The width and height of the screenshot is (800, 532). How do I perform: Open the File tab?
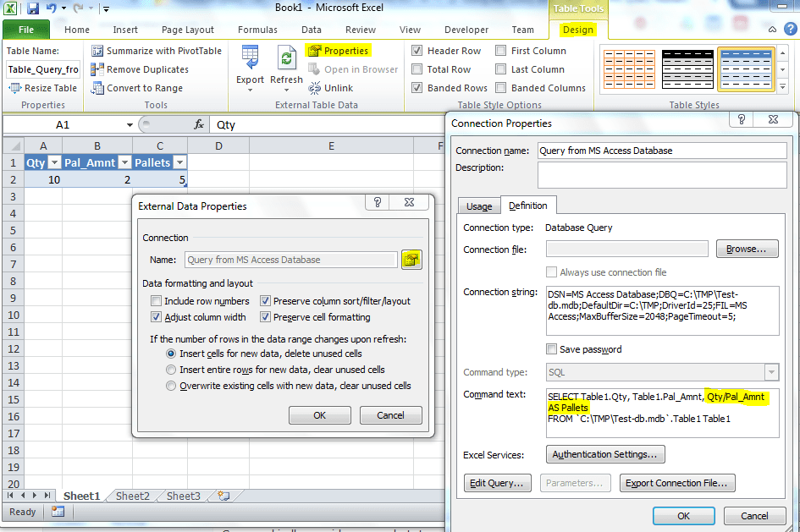pos(26,30)
